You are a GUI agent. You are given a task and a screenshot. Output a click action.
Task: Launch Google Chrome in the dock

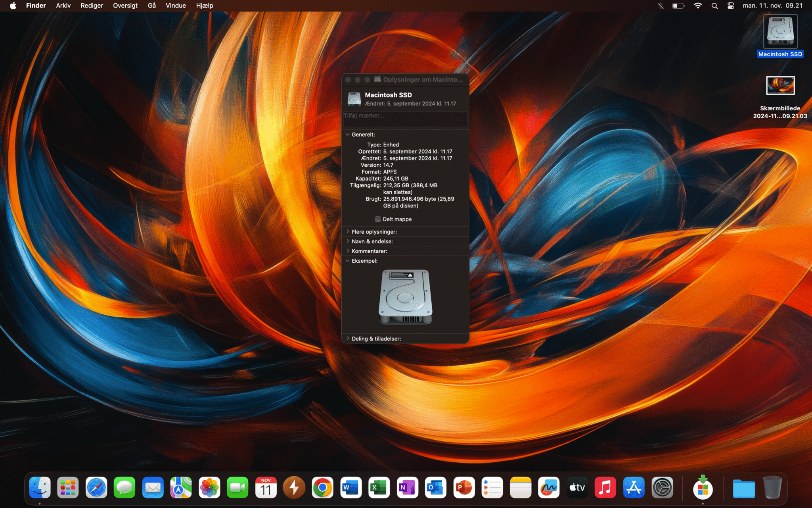tap(322, 487)
